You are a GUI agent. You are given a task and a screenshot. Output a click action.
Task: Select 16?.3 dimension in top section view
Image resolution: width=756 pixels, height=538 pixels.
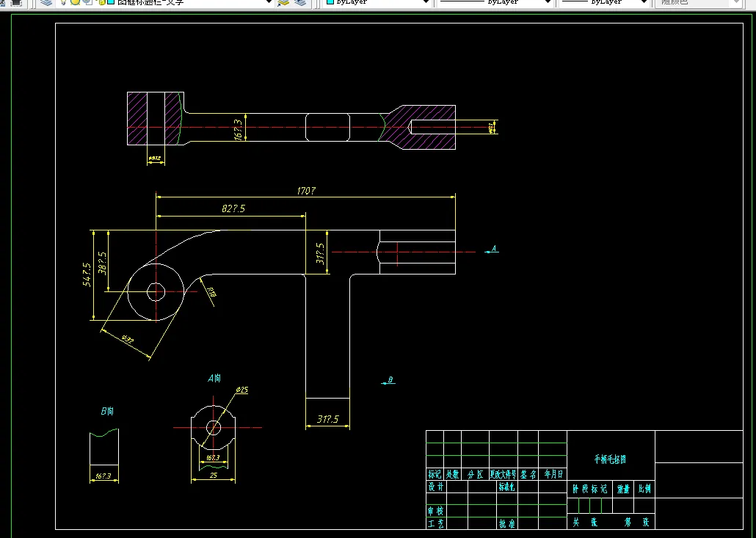(x=239, y=130)
